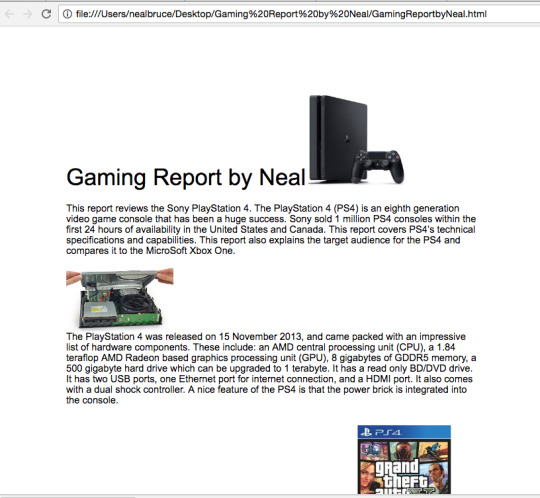Click the "Gaming Report by Neal" heading
The image size is (540, 498).
[x=186, y=177]
